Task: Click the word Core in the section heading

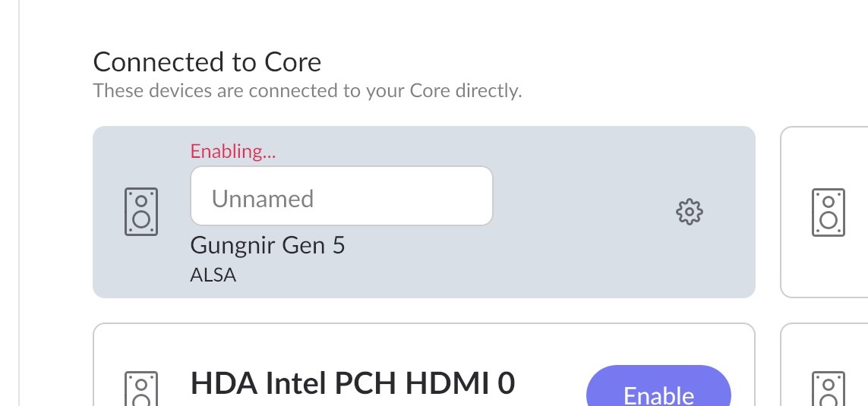Action: click(x=292, y=61)
